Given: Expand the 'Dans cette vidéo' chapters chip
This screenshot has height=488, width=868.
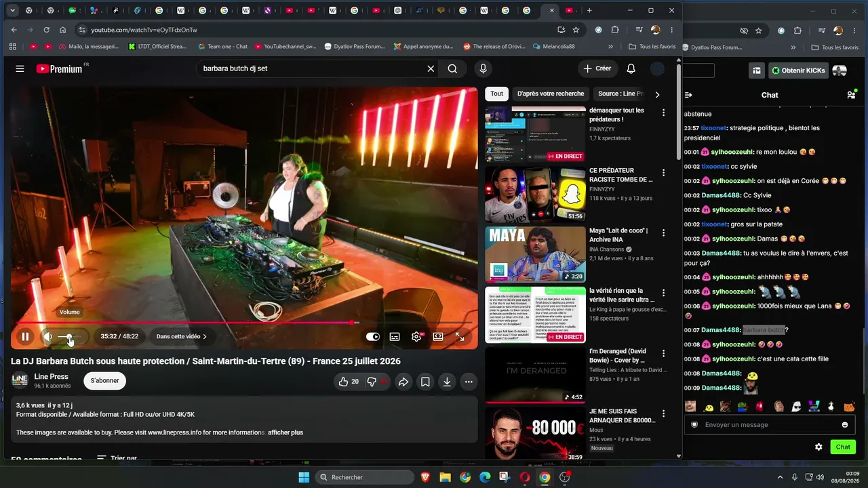Looking at the screenshot, I should [182, 336].
